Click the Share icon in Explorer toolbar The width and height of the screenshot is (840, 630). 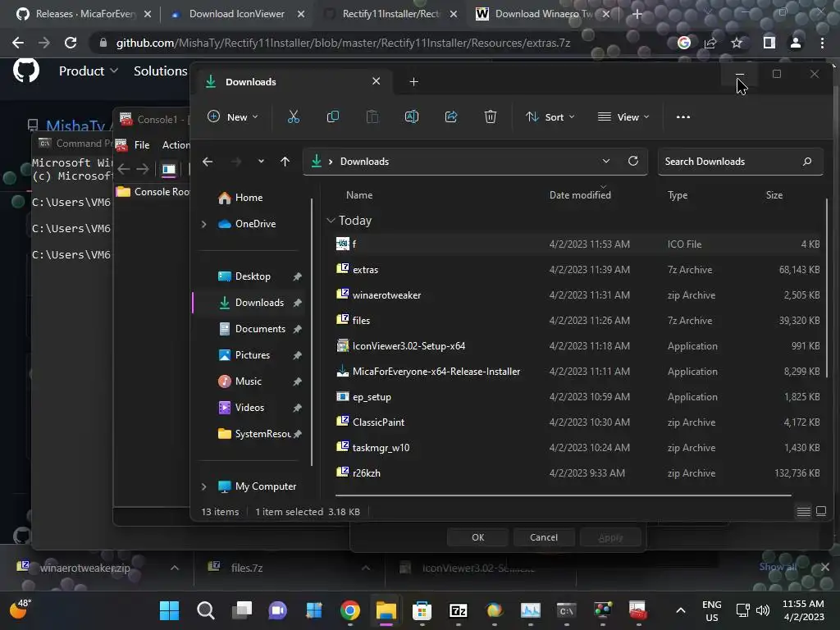tap(451, 116)
